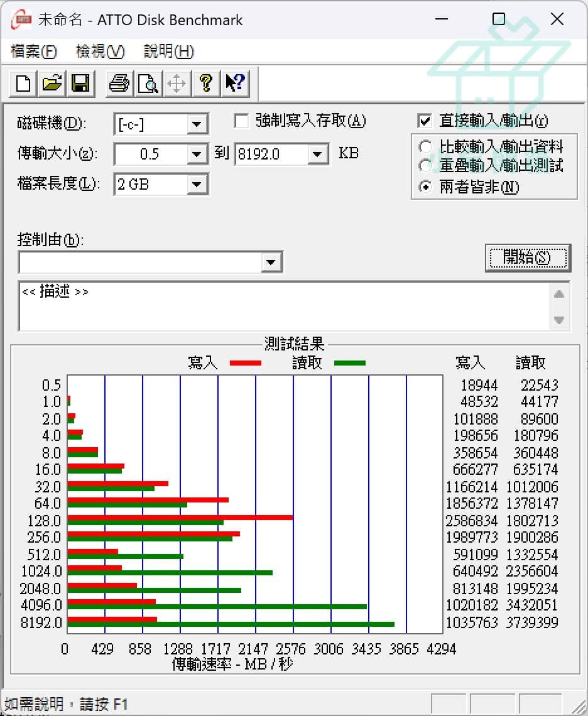588x716 pixels.
Task: Click the status bar text 如需說明,請按 F1
Action: [66, 704]
